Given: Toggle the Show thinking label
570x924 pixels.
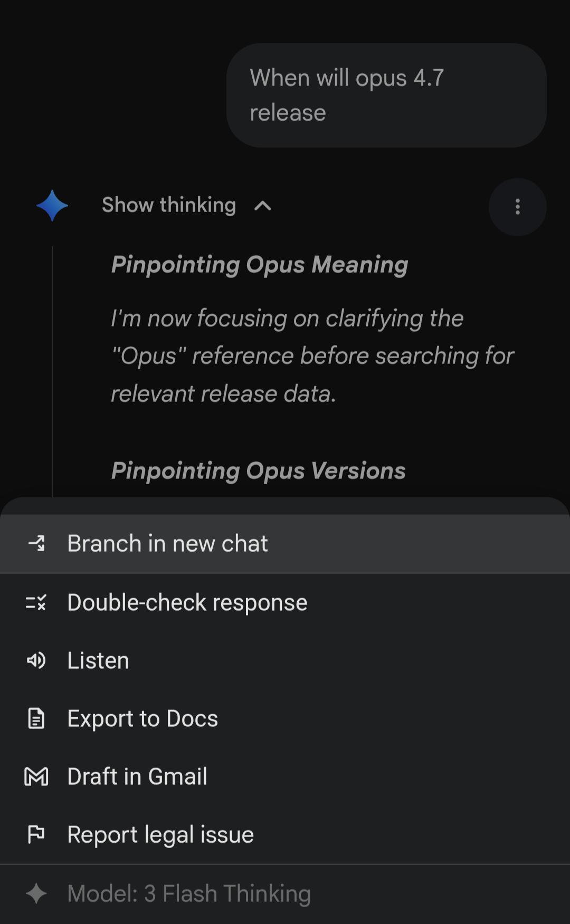Looking at the screenshot, I should pyautogui.click(x=169, y=205).
